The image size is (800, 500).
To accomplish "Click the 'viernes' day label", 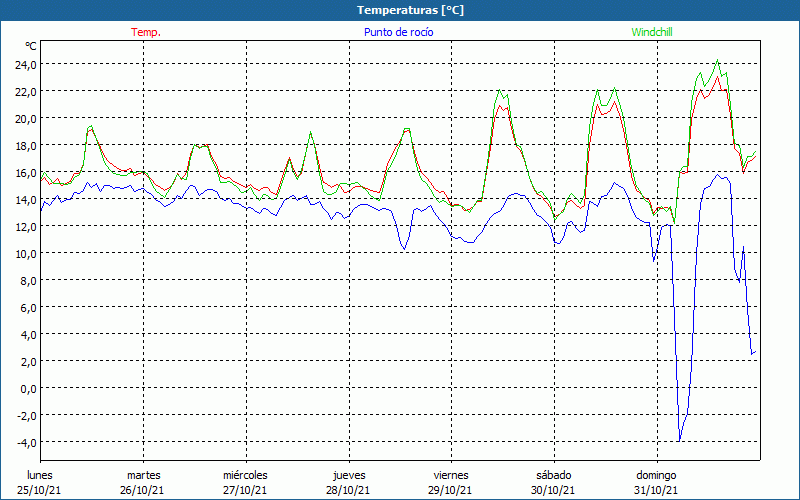I will point(451,475).
